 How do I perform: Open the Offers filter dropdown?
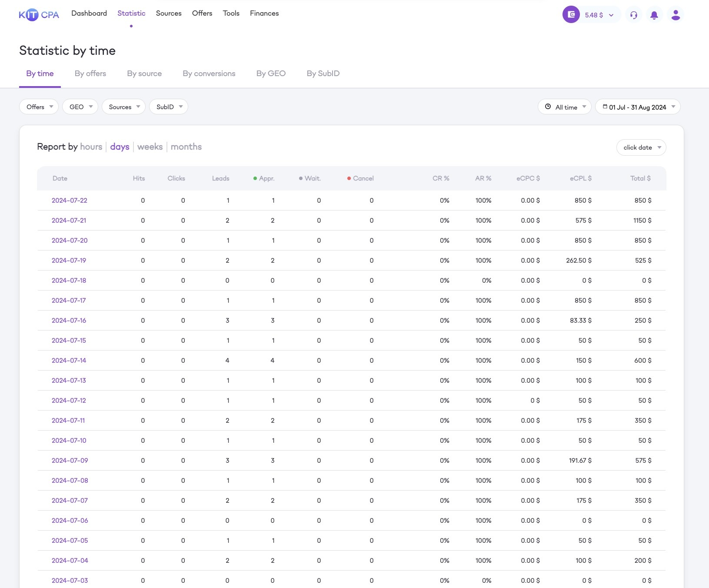pos(39,107)
